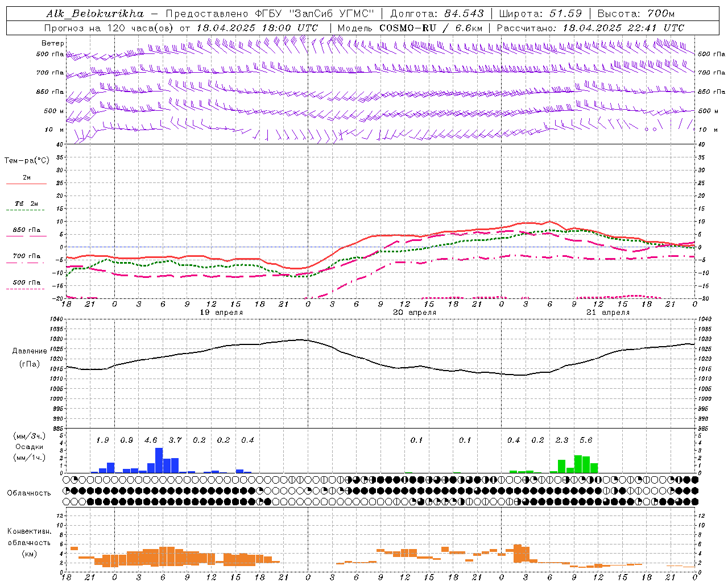Click the 2.3 precipitation total
Screen dimensions: 728x582
[x=562, y=440]
